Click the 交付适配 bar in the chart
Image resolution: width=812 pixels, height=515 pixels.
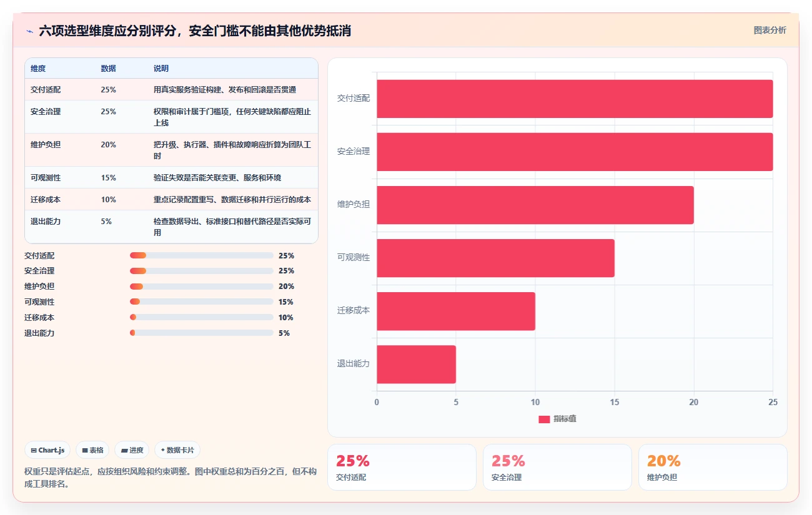575,99
